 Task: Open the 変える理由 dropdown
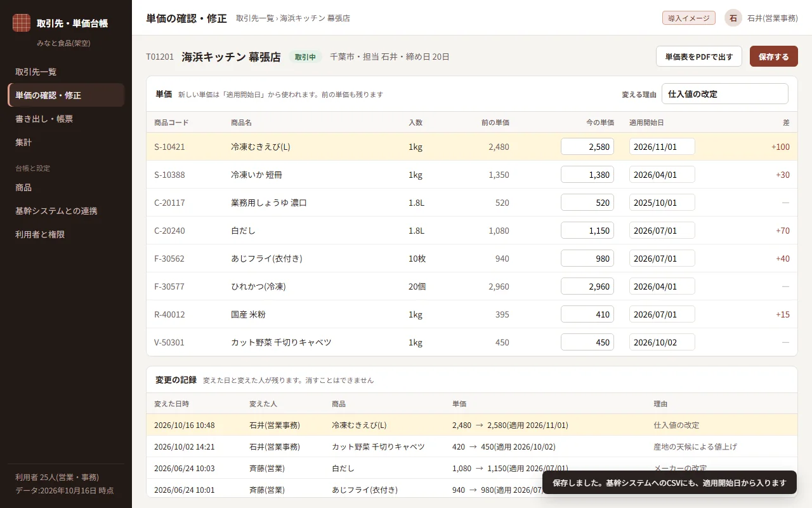[725, 94]
